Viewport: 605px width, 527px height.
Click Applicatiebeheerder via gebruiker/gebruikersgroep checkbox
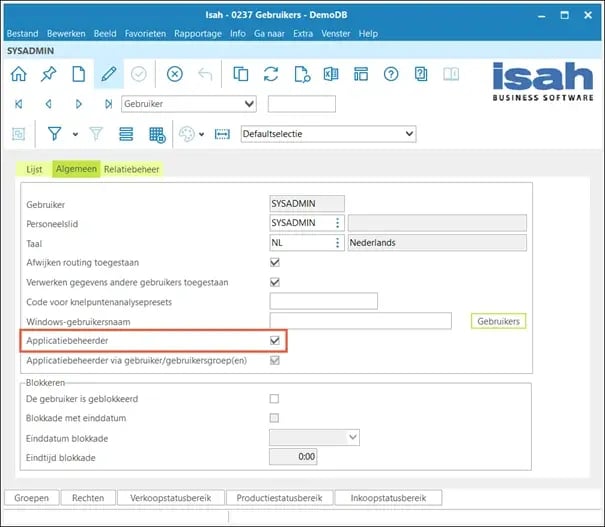(x=275, y=360)
